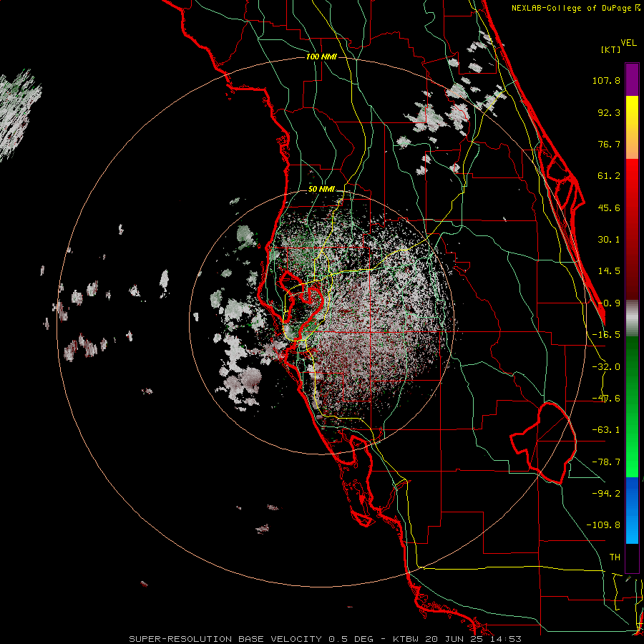Select the -94.2 value on velocity scale
644x644 pixels.
click(606, 493)
